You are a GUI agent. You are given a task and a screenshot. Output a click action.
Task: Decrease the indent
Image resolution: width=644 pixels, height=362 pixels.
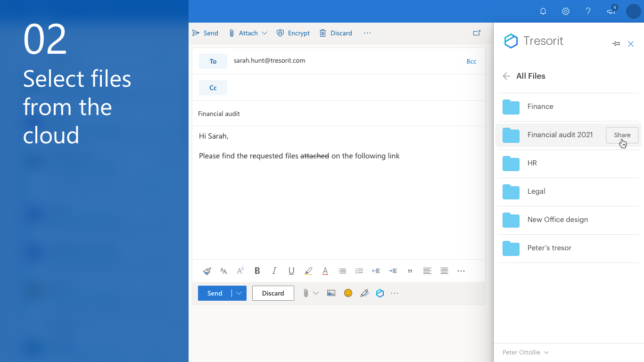[x=376, y=271]
